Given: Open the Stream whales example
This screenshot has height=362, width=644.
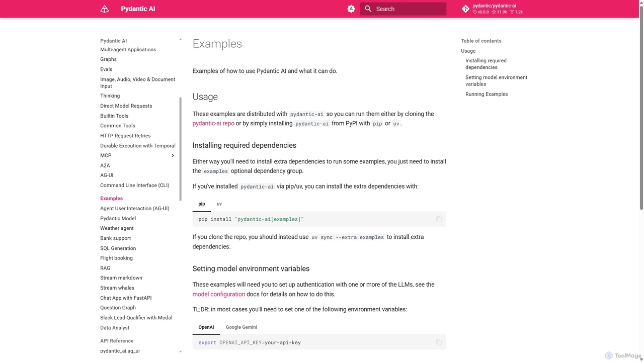Looking at the screenshot, I should tap(117, 288).
